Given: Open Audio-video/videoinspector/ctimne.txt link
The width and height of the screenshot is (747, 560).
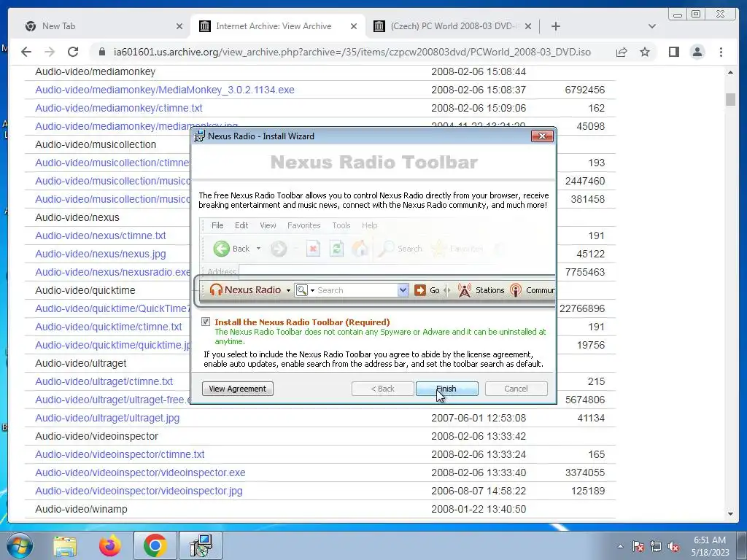Looking at the screenshot, I should [120, 454].
